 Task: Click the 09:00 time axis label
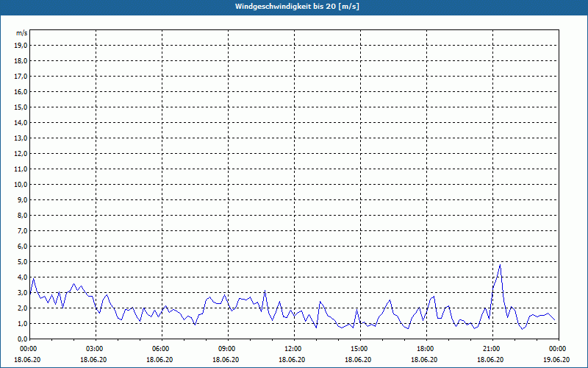(226, 349)
